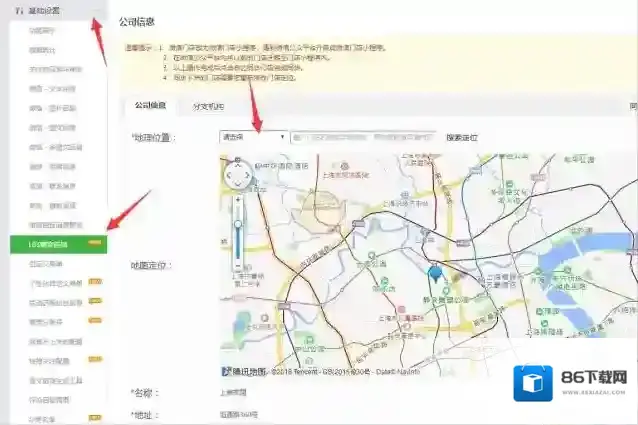
Task: Switch to the 公司信息 tab
Action: pos(150,105)
